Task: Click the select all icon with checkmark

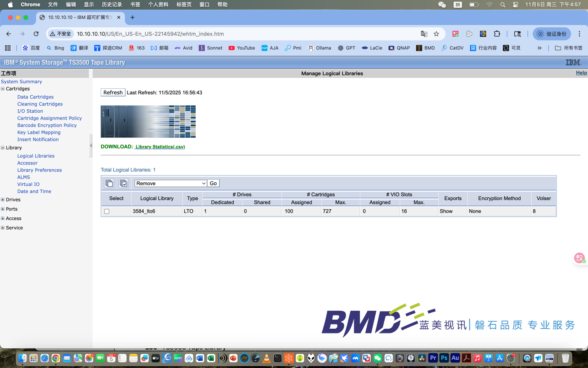Action: click(123, 183)
